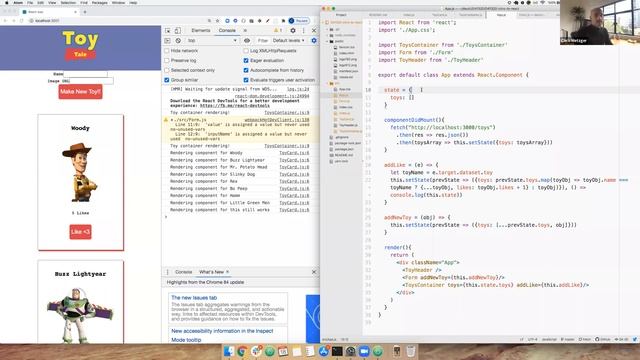The height and width of the screenshot is (360, 640).
Task: Select the inspect element picker icon
Action: 168,31
